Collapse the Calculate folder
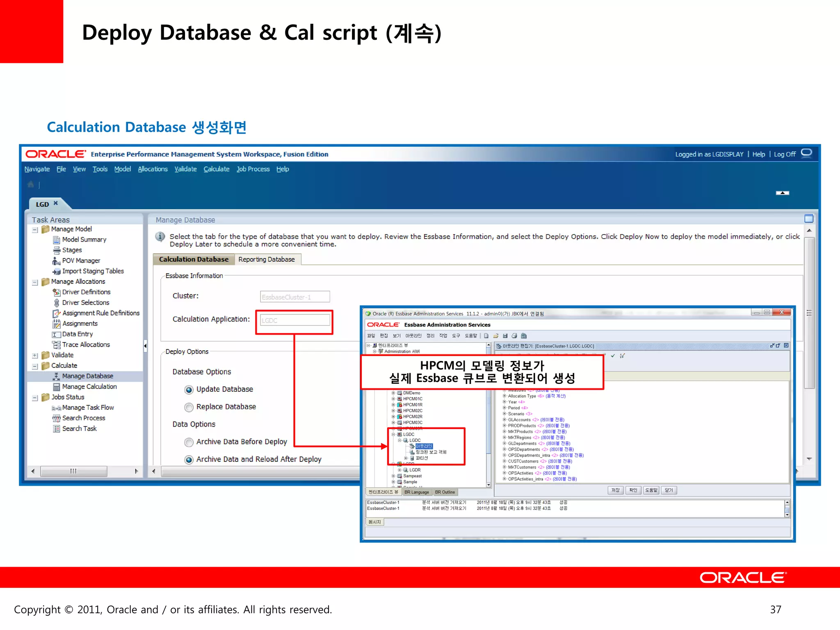 pos(35,366)
